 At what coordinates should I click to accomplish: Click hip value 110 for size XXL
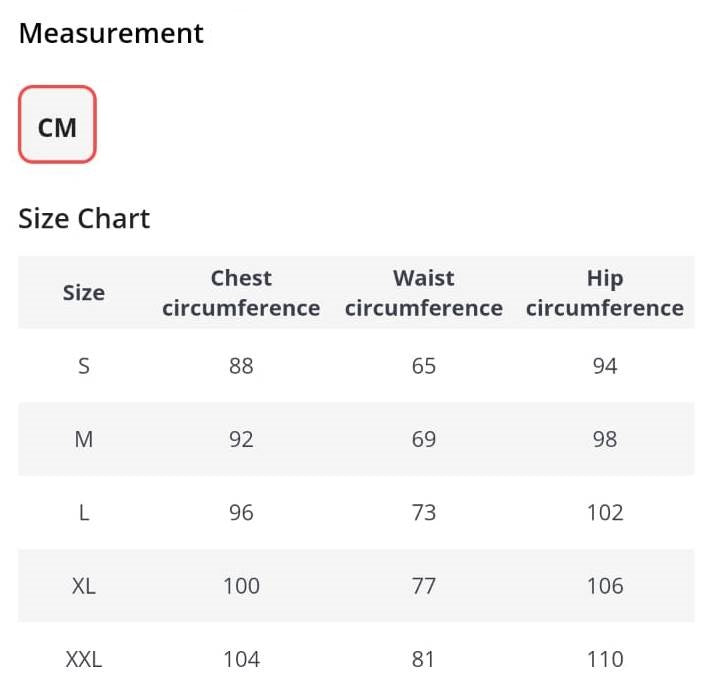605,659
